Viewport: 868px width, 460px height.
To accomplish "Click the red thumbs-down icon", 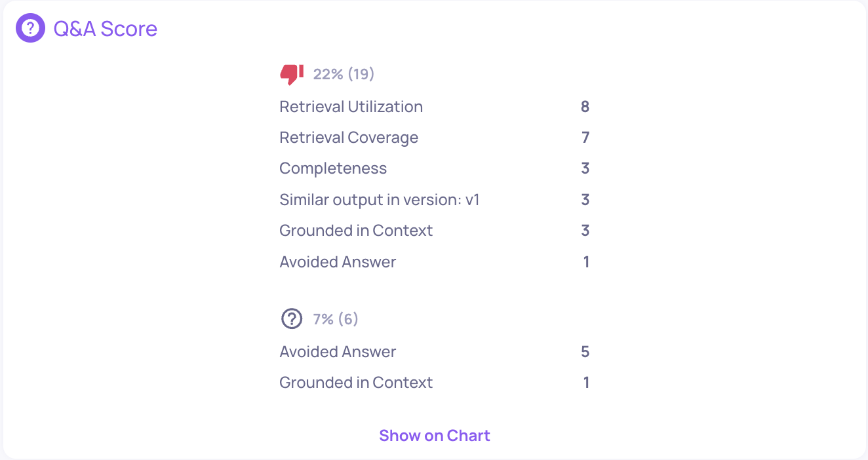I will 292,74.
